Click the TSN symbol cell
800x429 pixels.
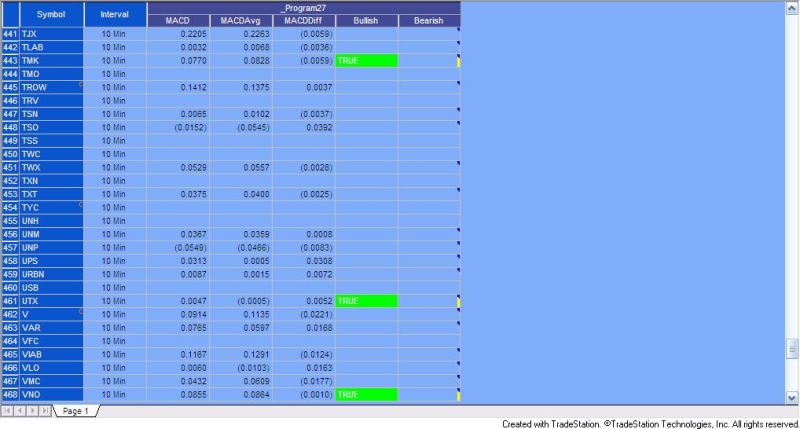pyautogui.click(x=51, y=114)
